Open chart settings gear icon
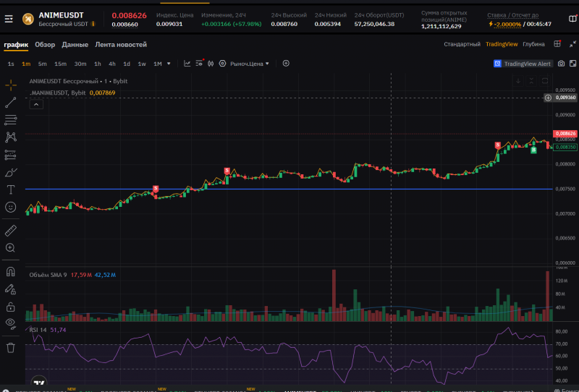 (222, 64)
